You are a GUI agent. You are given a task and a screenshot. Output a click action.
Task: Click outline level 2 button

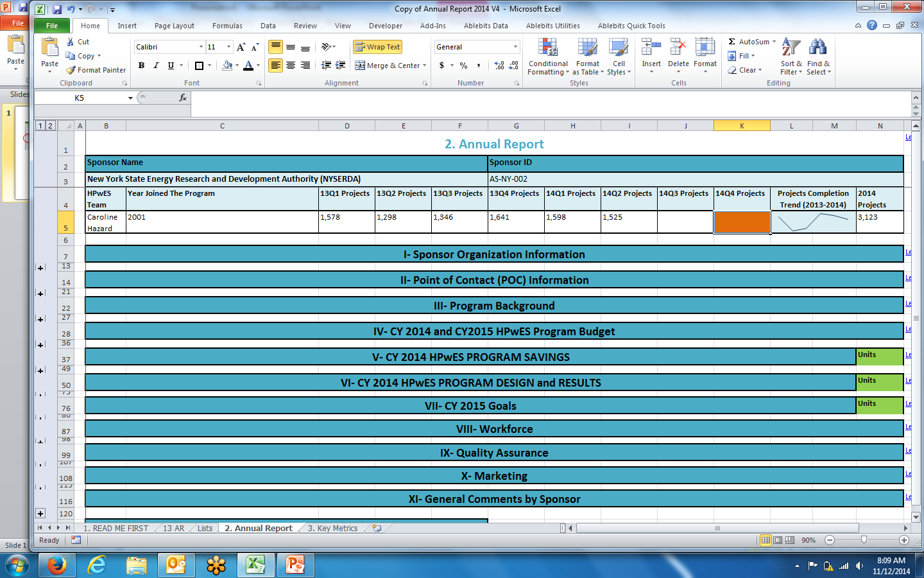[x=50, y=125]
